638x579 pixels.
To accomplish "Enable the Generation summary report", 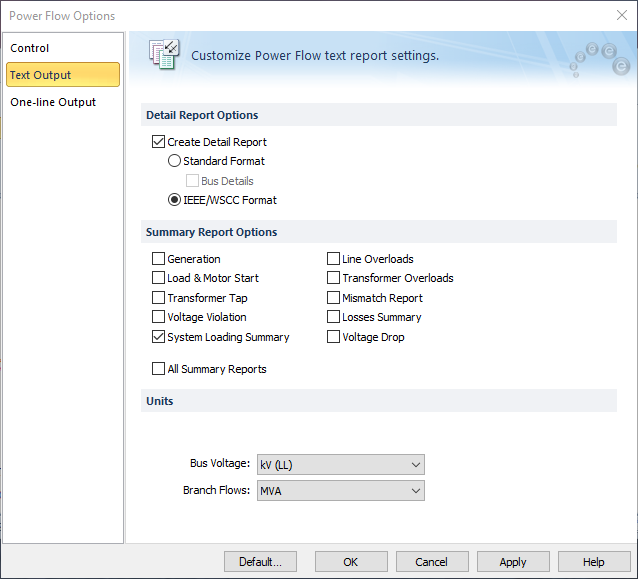I will [x=158, y=259].
